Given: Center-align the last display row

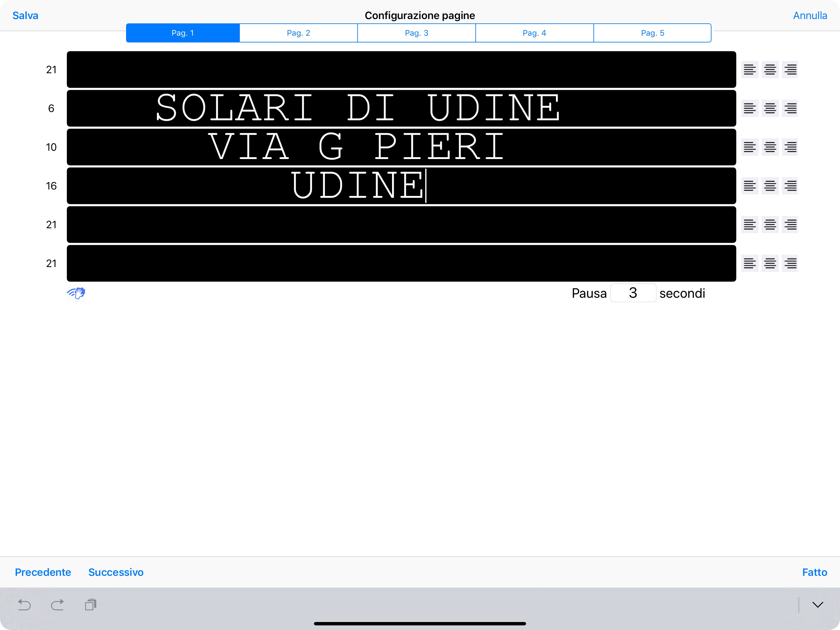Looking at the screenshot, I should coord(770,263).
